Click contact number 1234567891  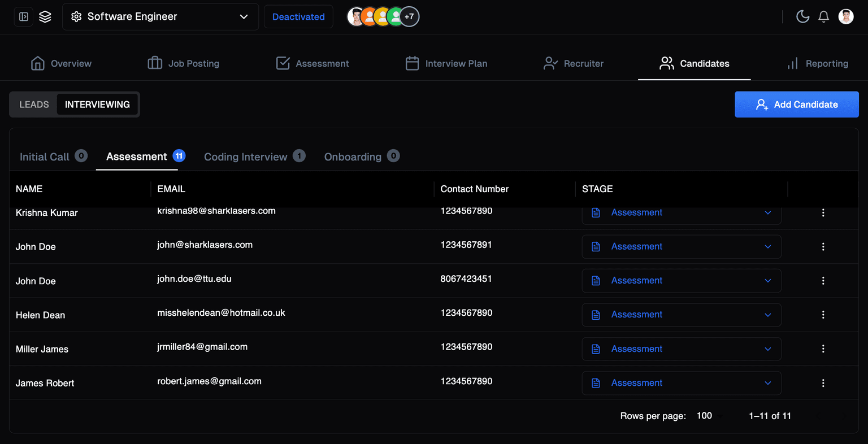point(466,245)
